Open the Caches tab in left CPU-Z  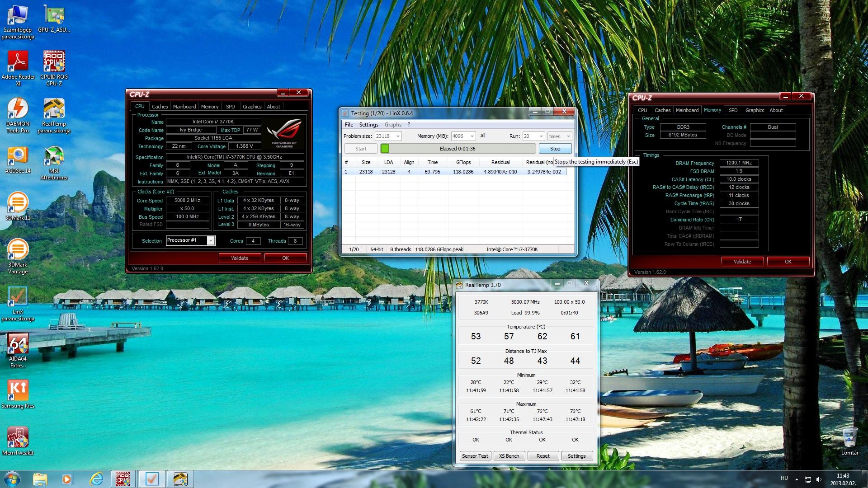click(160, 107)
